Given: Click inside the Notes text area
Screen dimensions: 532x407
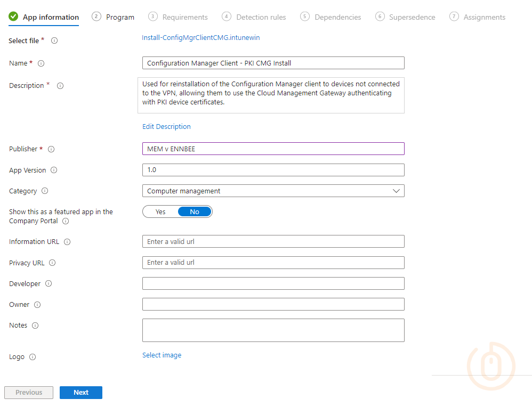Looking at the screenshot, I should (273, 330).
